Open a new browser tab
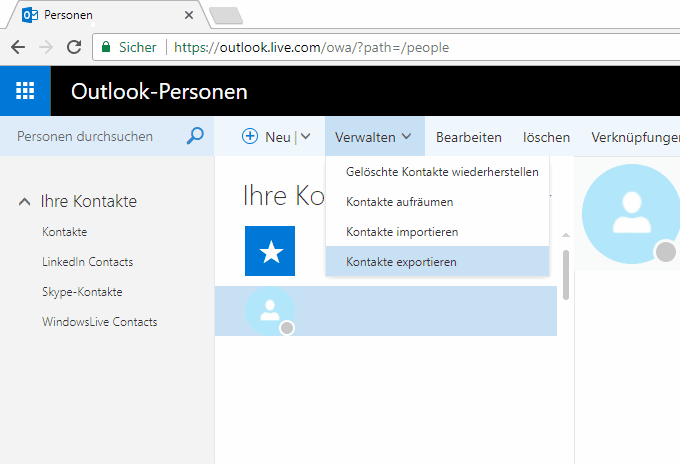Screen dimensions: 680x464 tap(226, 16)
